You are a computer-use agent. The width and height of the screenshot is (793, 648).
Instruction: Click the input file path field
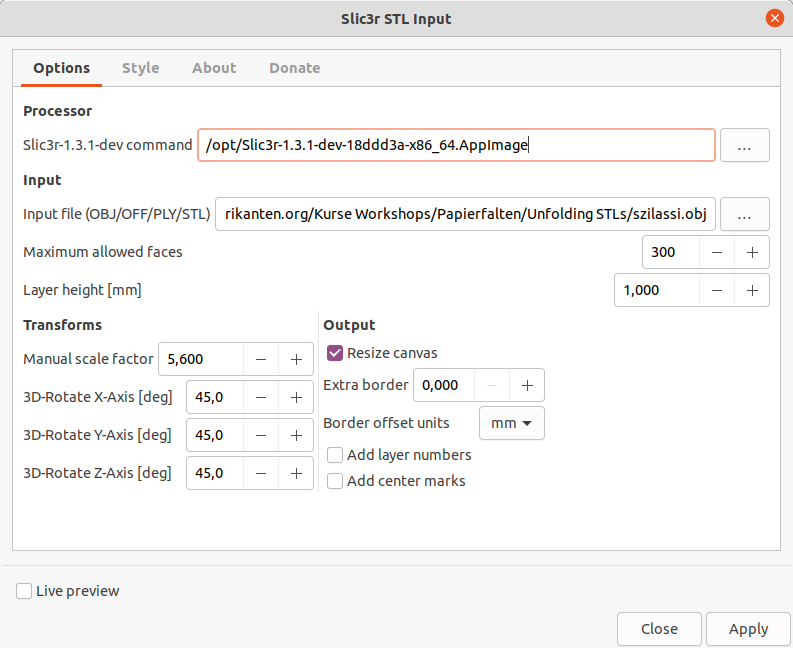click(465, 214)
